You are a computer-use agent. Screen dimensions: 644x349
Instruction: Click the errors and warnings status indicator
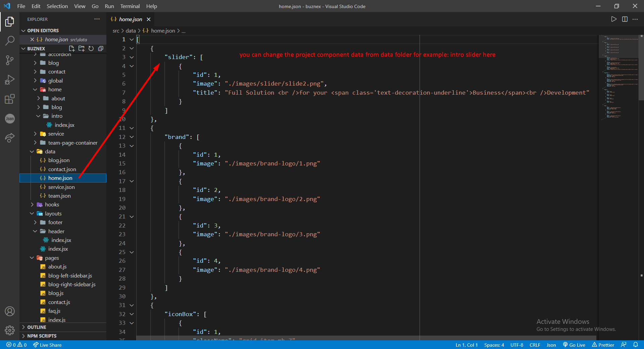[16, 345]
